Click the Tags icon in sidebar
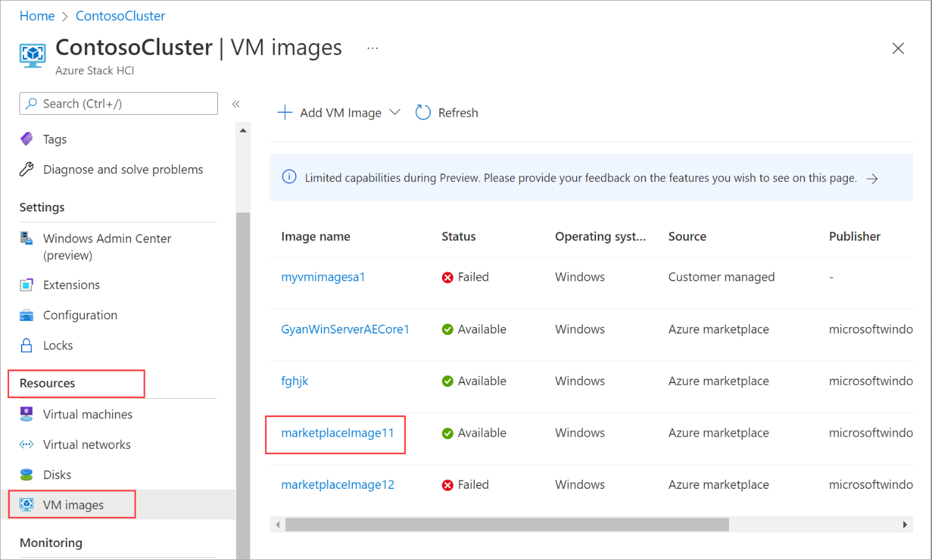932x560 pixels. pyautogui.click(x=26, y=139)
